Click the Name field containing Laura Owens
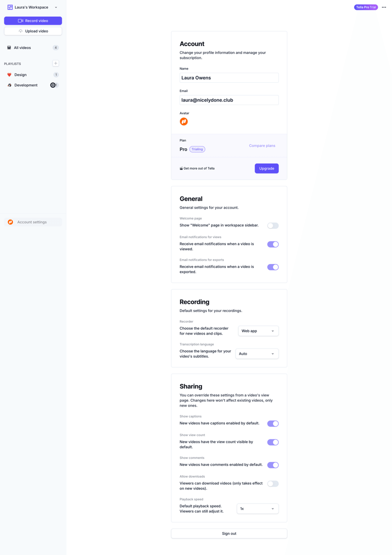Screen dimensions: 392x555 click(229, 77)
